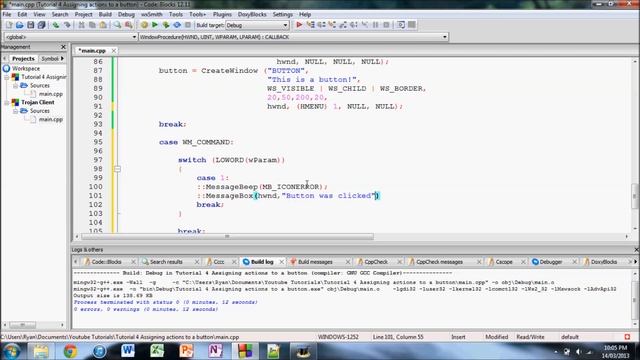Screen dimensions: 640x360
Task: Switch to the Debugger log tab
Action: coord(551,262)
